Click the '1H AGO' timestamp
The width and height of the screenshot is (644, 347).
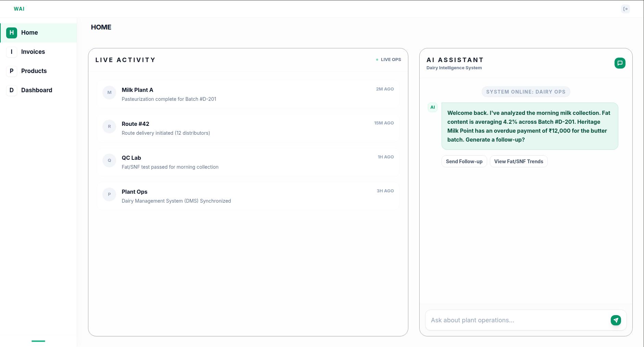pos(386,157)
